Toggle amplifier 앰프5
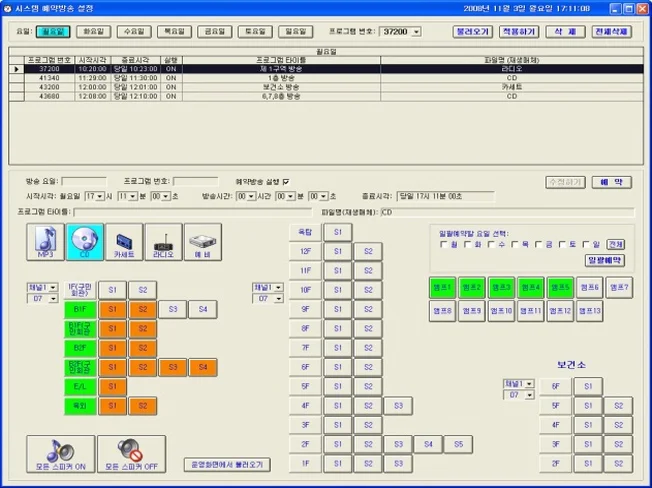This screenshot has height=488, width=652. [x=560, y=288]
